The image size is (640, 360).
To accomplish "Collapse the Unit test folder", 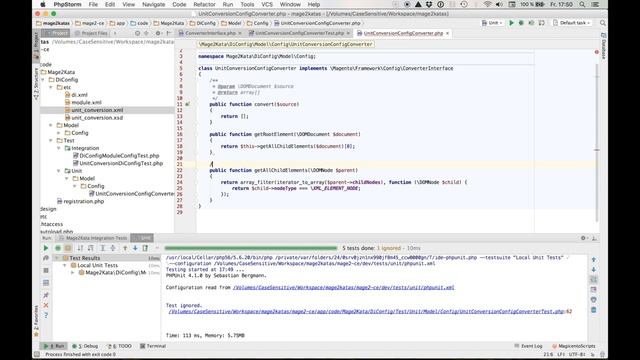I will pyautogui.click(x=59, y=171).
